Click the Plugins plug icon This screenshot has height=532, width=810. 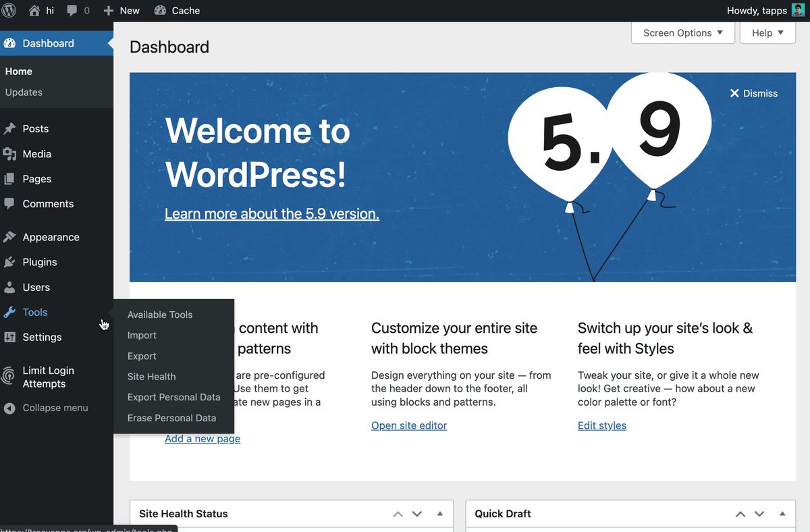click(9, 262)
